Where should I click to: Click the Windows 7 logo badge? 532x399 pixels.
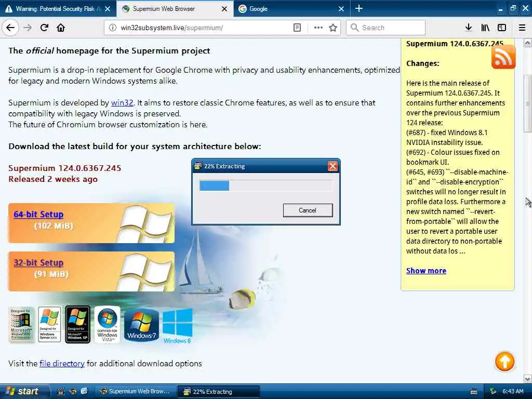pos(141,325)
